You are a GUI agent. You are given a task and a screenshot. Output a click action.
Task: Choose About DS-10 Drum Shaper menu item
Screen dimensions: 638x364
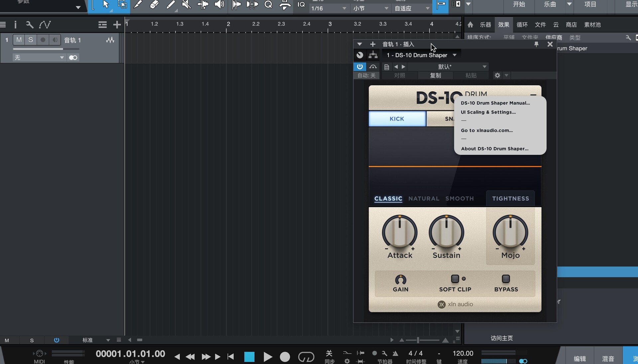(x=494, y=149)
